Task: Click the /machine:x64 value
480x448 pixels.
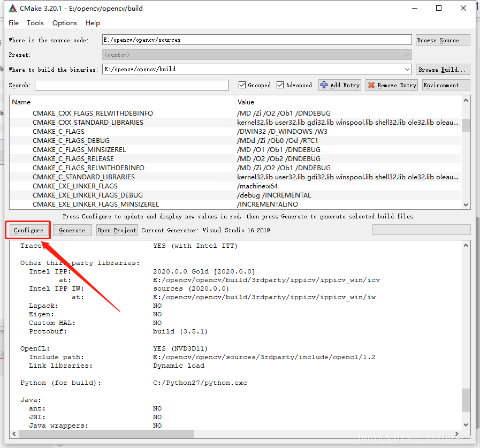Action: coord(257,186)
